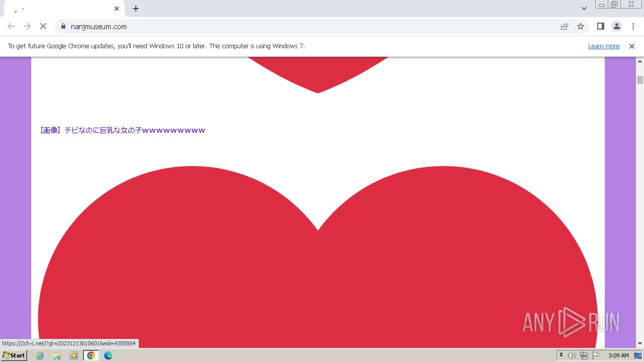Expand the tab search chevron
Image resolution: width=644 pixels, height=362 pixels.
[584, 9]
